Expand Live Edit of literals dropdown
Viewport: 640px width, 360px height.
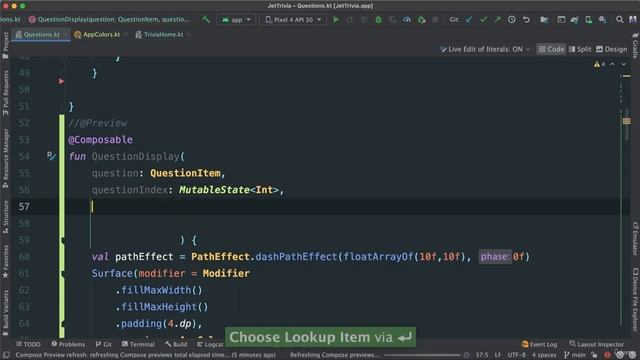point(485,49)
